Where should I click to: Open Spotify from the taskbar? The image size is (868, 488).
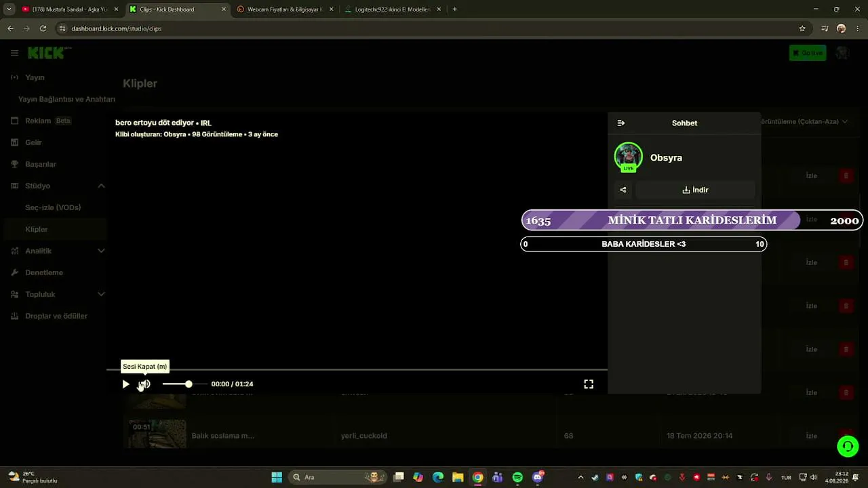pyautogui.click(x=517, y=477)
